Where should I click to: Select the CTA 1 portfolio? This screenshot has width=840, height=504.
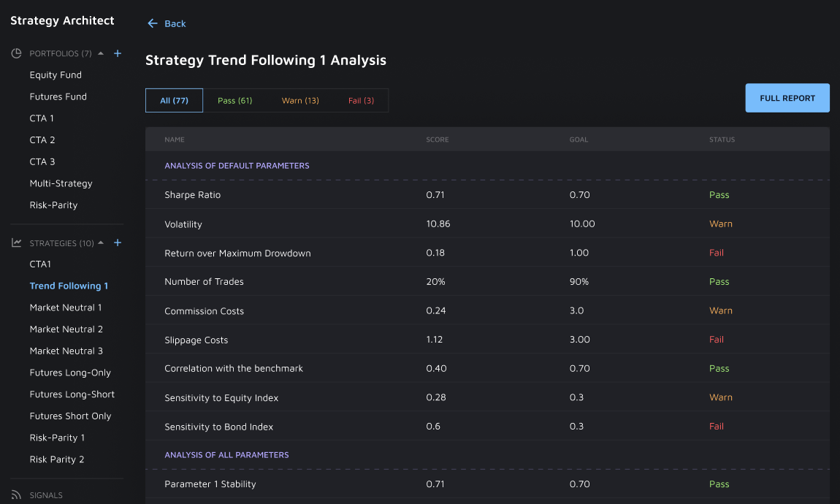click(x=42, y=118)
